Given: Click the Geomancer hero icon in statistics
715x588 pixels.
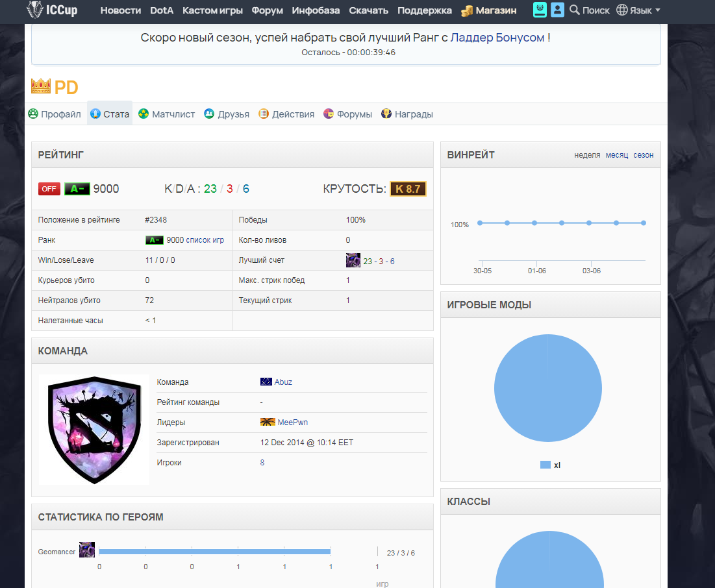Looking at the screenshot, I should coord(86,550).
